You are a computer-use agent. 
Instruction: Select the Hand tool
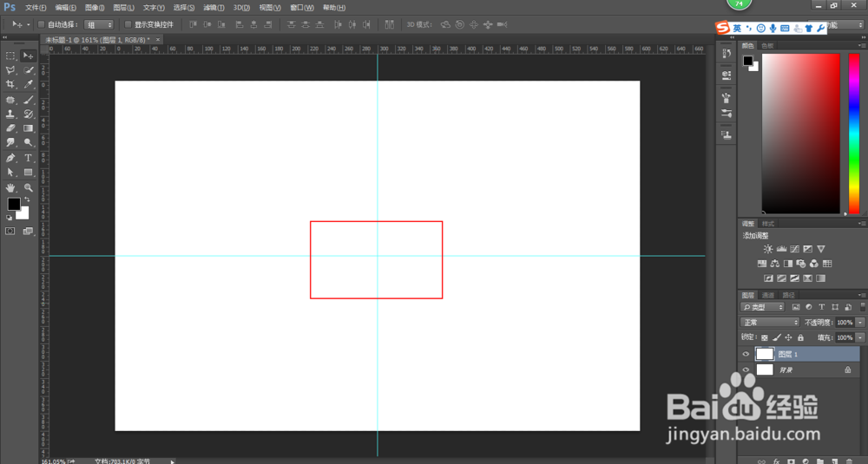pos(10,188)
